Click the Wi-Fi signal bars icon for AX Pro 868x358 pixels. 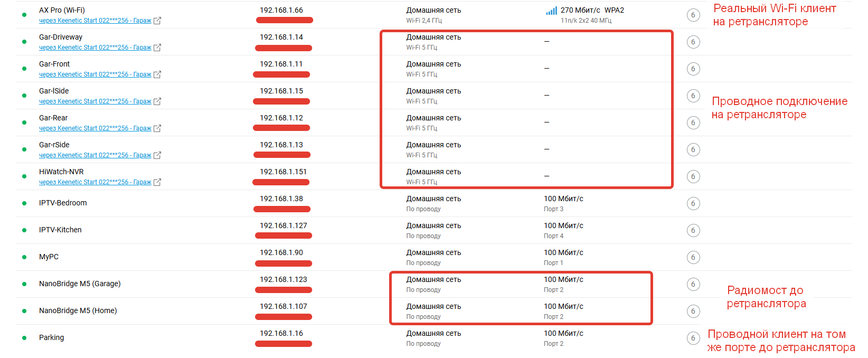551,11
